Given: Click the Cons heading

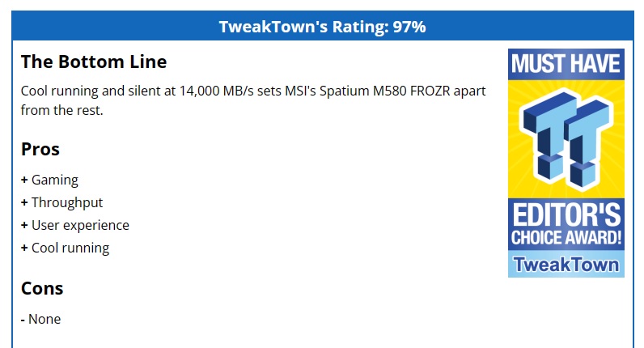Looking at the screenshot, I should 42,288.
